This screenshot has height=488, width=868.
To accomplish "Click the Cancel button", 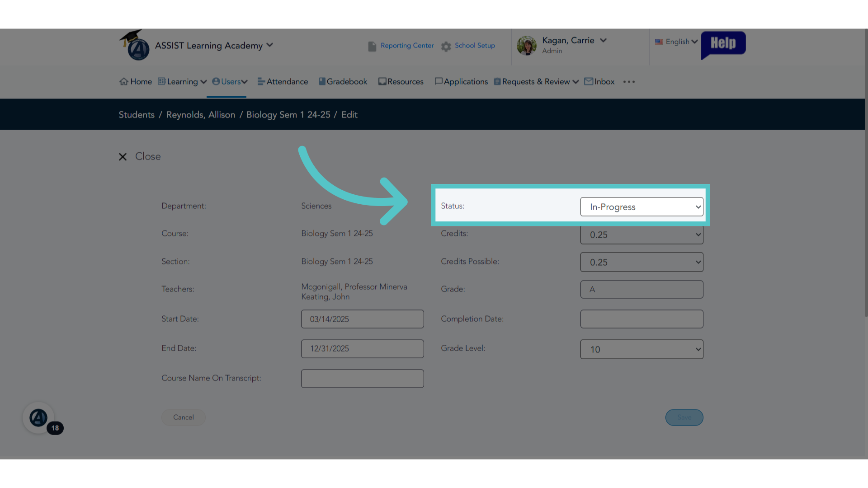I will pos(183,418).
